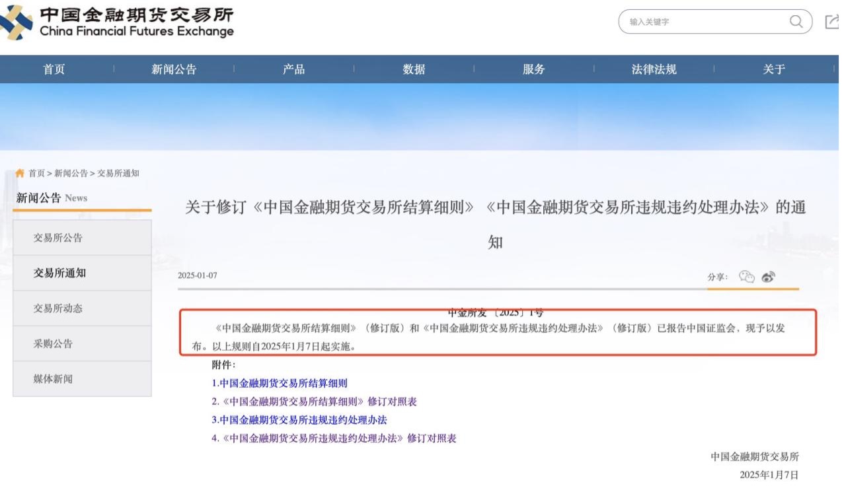This screenshot has width=842, height=504.
Task: Share article via WeChat icon
Action: click(747, 277)
